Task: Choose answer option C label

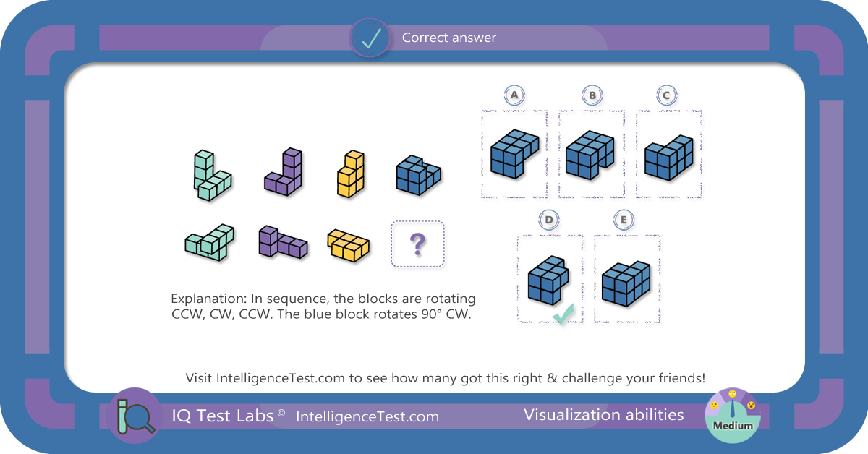Action: tap(667, 95)
